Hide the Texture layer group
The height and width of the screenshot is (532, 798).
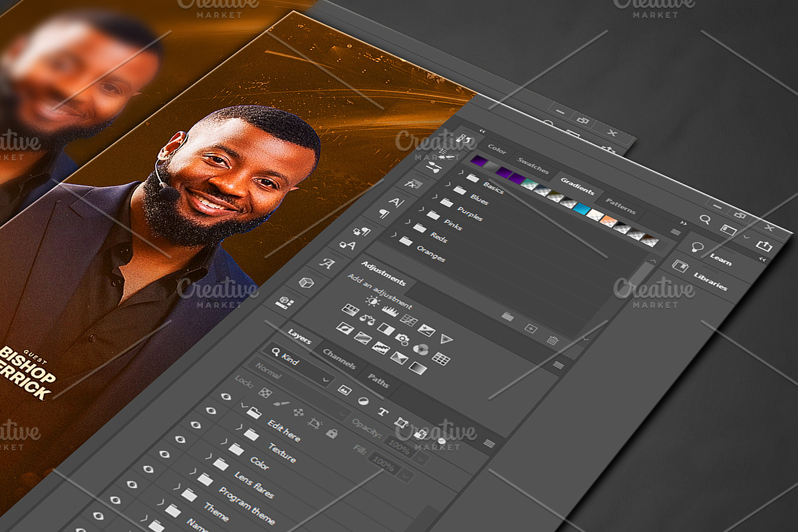click(x=211, y=410)
